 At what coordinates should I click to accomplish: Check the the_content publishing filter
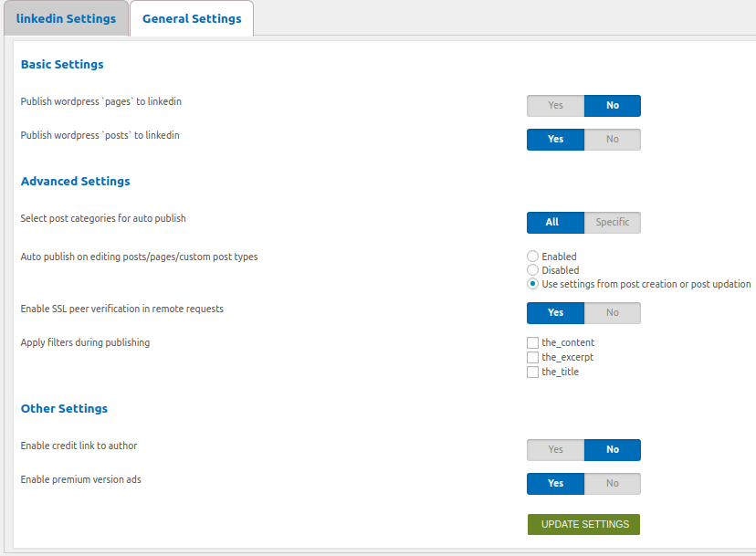[532, 342]
